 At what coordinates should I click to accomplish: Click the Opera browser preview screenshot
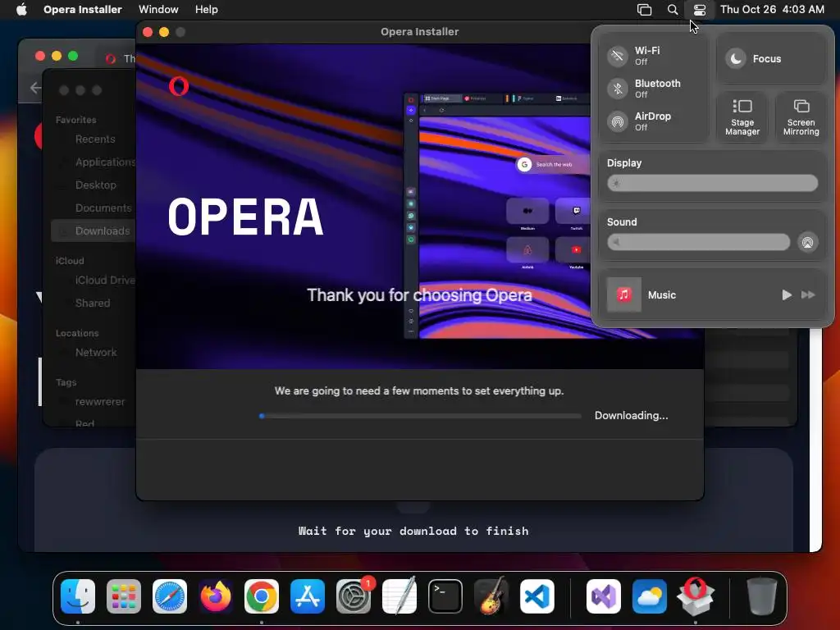coord(496,216)
